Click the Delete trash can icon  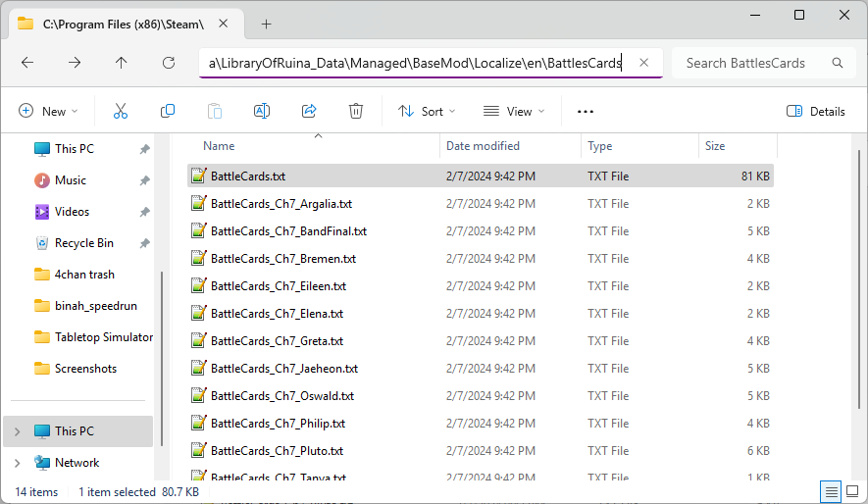pos(355,111)
